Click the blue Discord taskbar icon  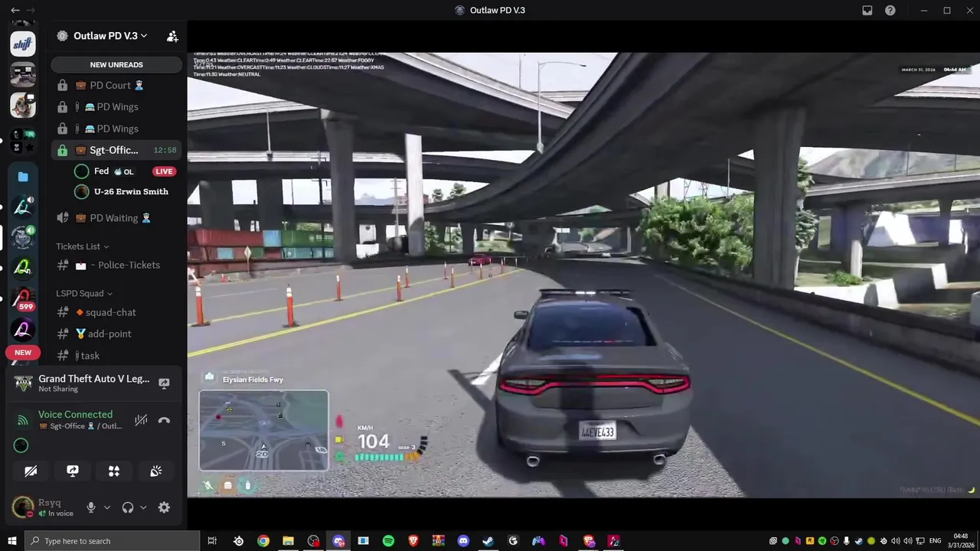click(463, 541)
